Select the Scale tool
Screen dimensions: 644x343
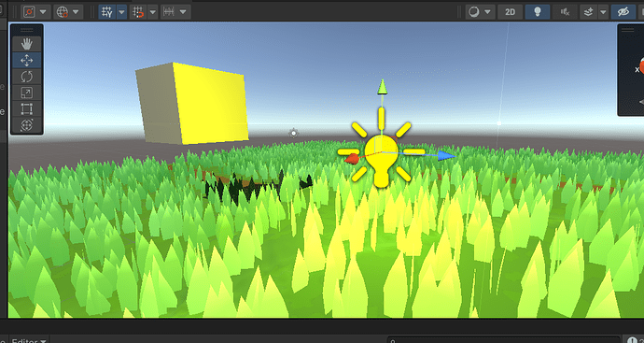coord(27,93)
